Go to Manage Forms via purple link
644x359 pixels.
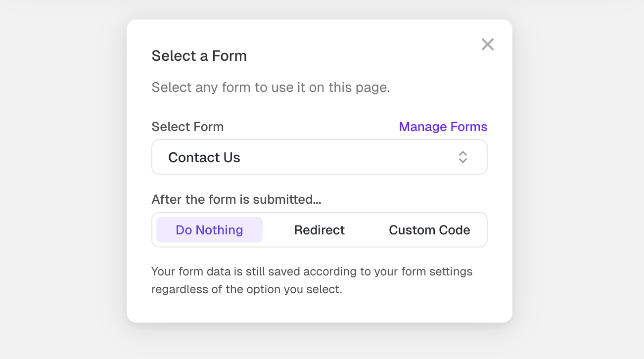pos(443,127)
